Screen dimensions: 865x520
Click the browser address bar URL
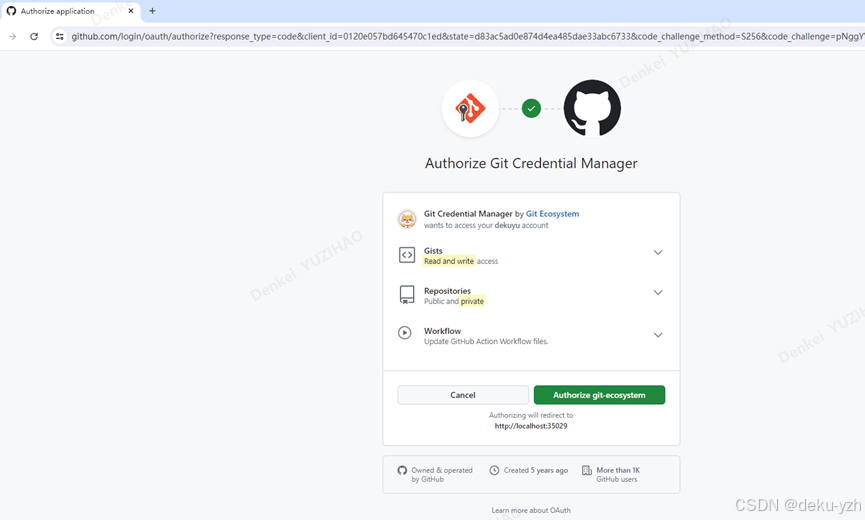click(466, 36)
